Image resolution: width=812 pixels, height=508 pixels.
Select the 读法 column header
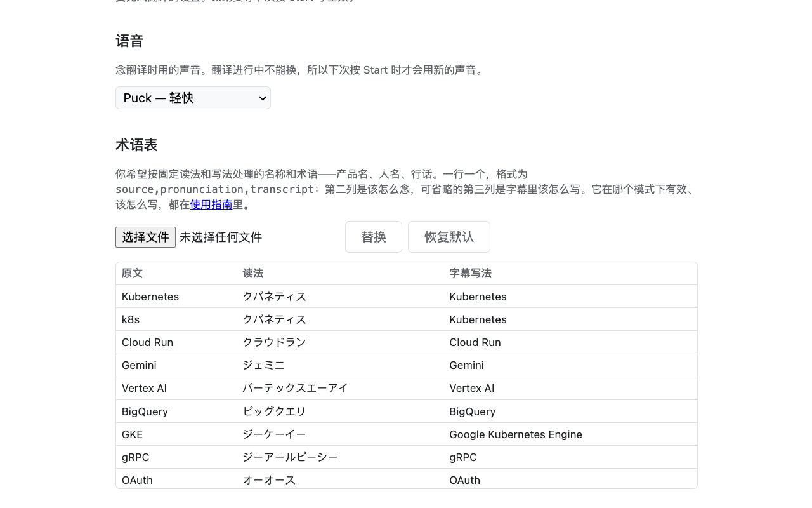tap(341, 274)
